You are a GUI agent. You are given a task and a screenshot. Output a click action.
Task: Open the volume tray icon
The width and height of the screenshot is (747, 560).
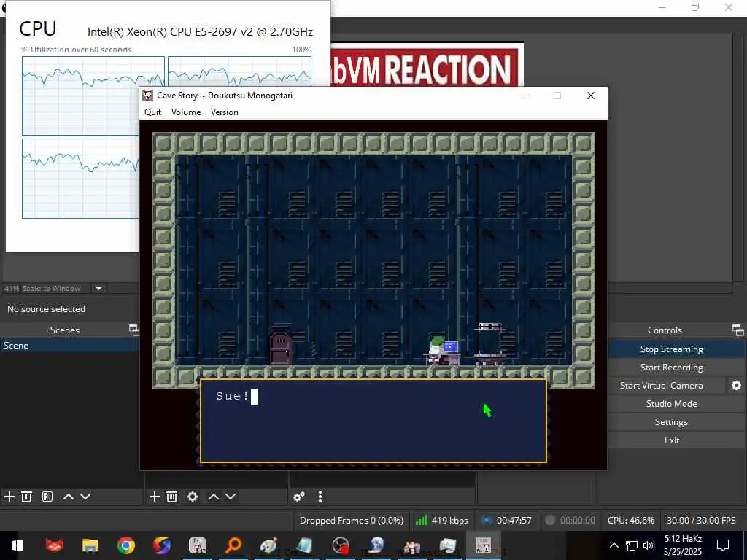pos(649,545)
